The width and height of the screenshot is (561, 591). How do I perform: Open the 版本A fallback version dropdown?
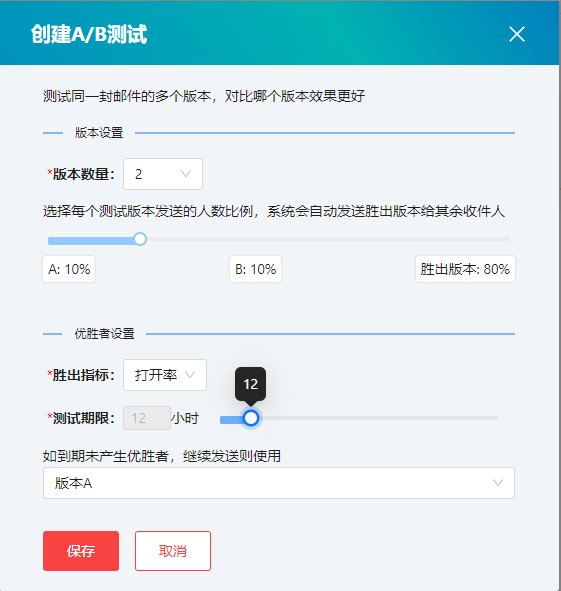pyautogui.click(x=279, y=483)
